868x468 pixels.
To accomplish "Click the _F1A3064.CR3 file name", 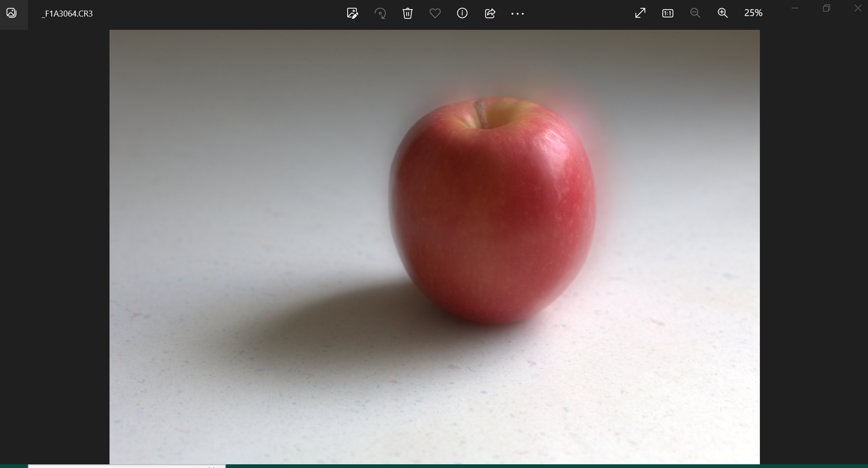I will point(67,14).
